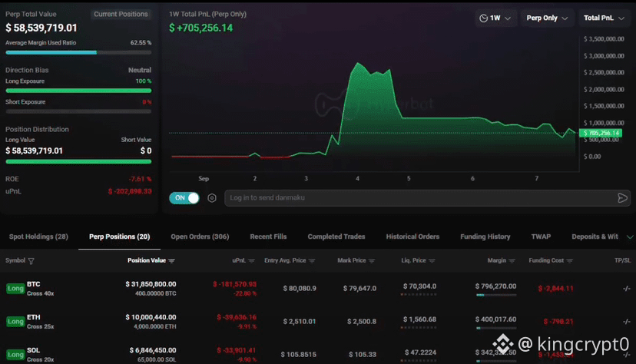Image resolution: width=636 pixels, height=364 pixels.
Task: Select the BTC Long position row
Action: (x=318, y=288)
